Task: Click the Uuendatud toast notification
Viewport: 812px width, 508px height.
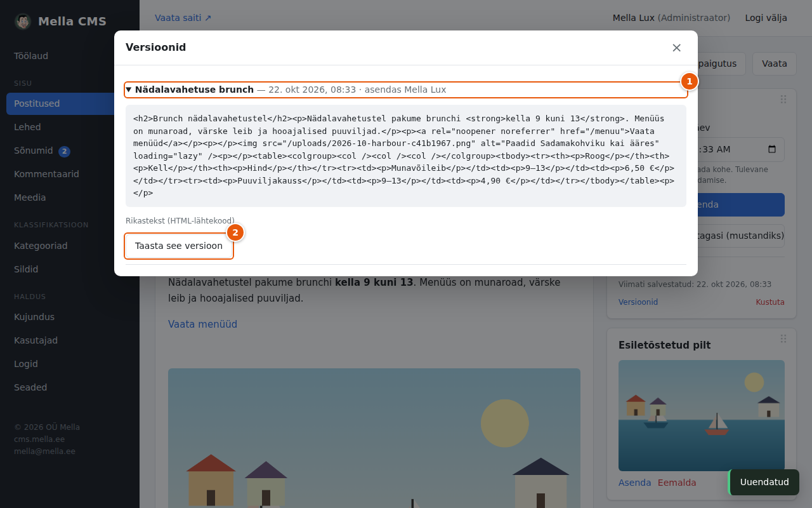Action: [x=764, y=482]
